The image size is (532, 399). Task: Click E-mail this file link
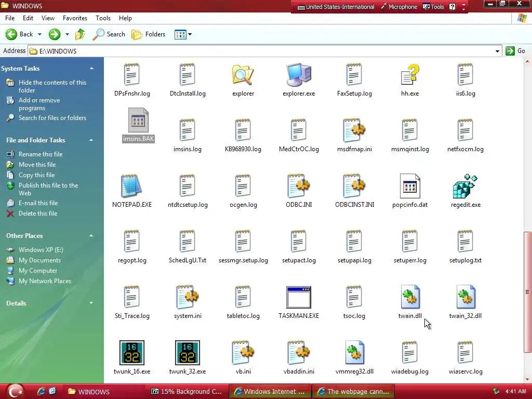click(x=38, y=203)
